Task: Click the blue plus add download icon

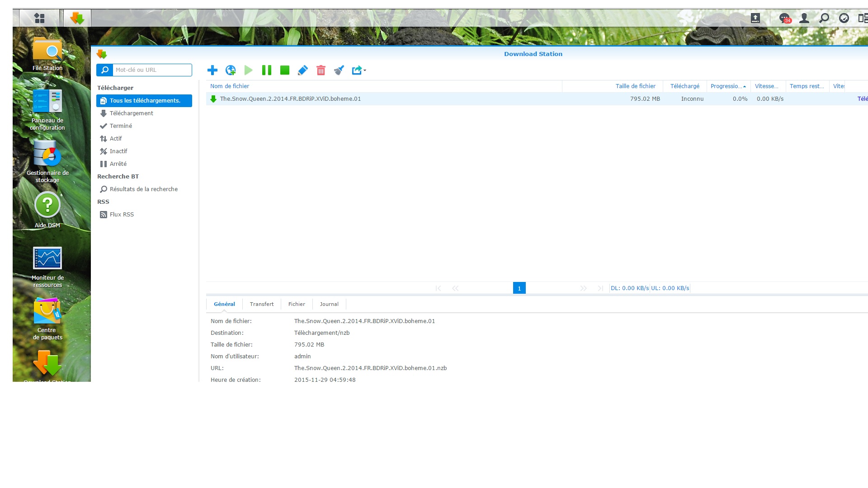Action: [x=212, y=70]
